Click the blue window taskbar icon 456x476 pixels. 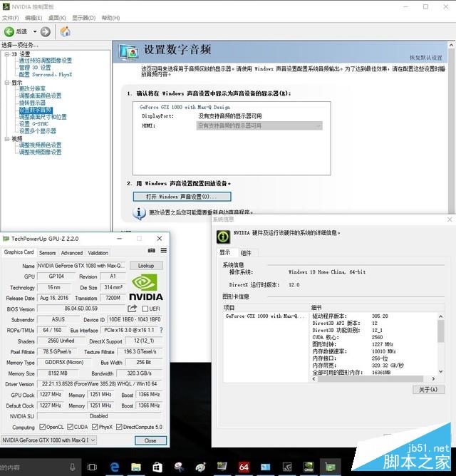tap(265, 467)
